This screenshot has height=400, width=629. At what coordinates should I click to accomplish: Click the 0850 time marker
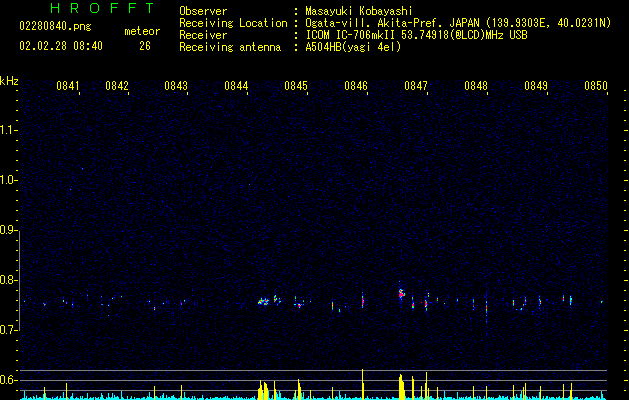tap(596, 86)
